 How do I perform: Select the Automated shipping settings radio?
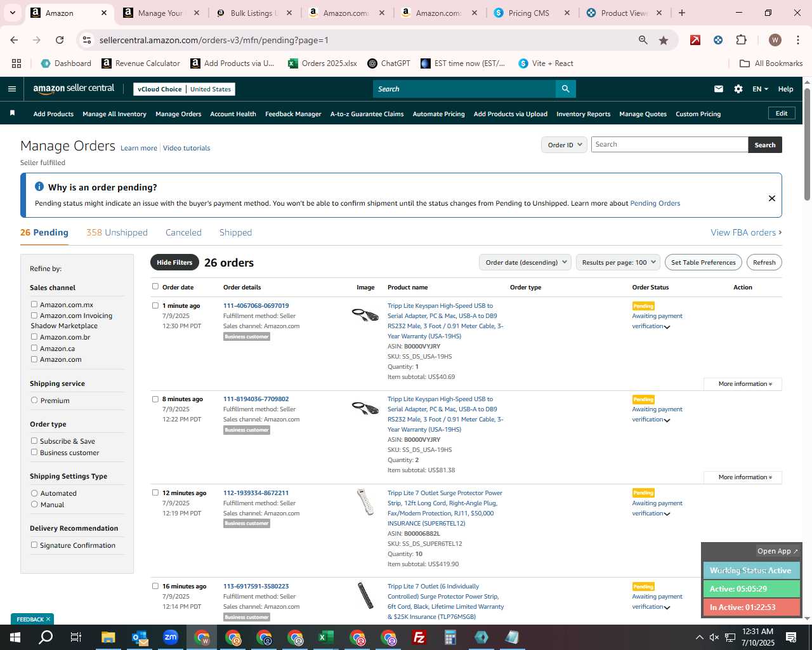click(34, 493)
